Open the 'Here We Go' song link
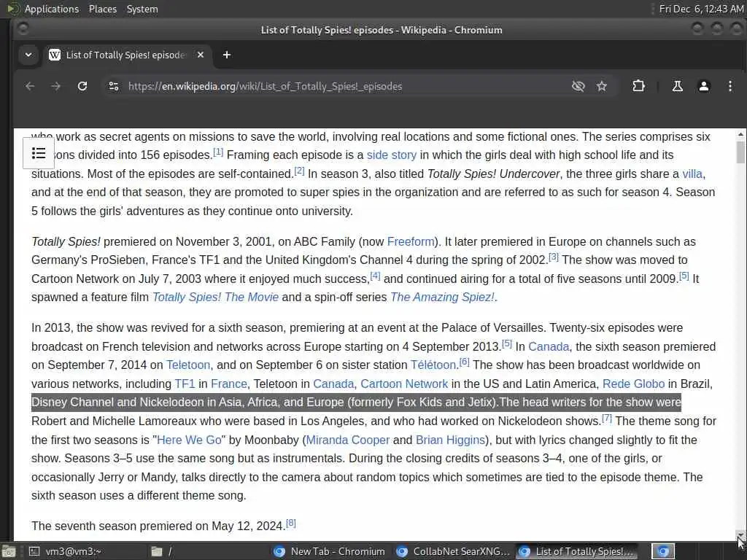The height and width of the screenshot is (560, 747). [x=189, y=440]
